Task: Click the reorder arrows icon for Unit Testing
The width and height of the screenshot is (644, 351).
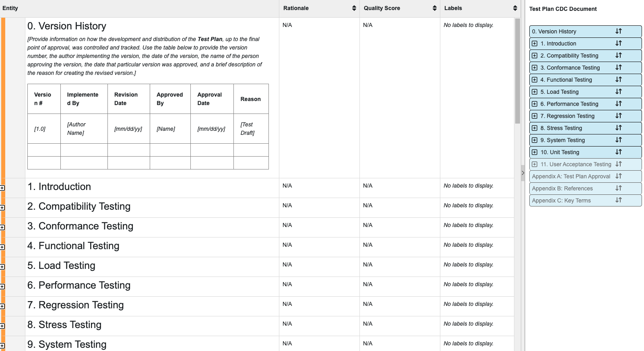Action: [x=618, y=152]
